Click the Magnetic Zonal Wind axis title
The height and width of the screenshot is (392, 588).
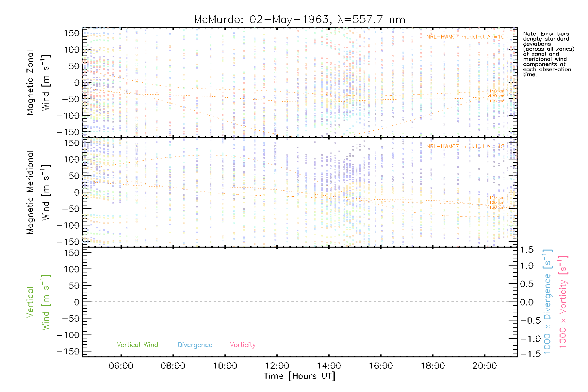(38, 82)
